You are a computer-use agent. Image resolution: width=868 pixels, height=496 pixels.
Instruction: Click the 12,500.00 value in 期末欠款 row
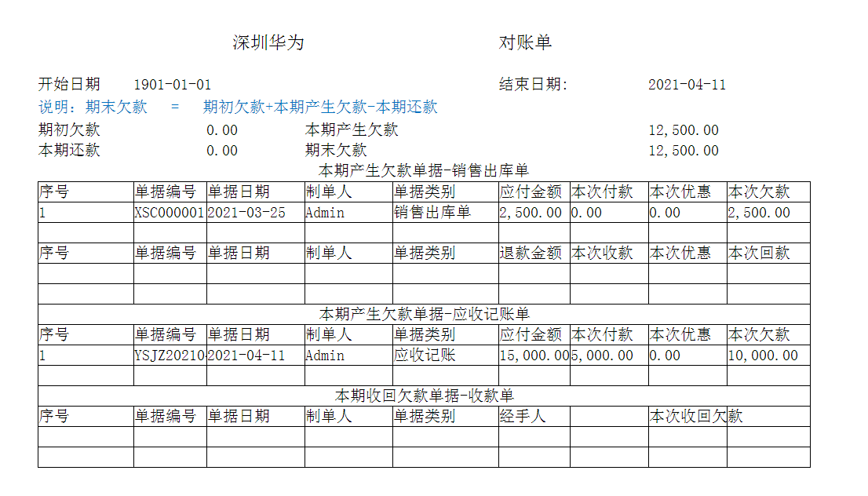pos(684,151)
